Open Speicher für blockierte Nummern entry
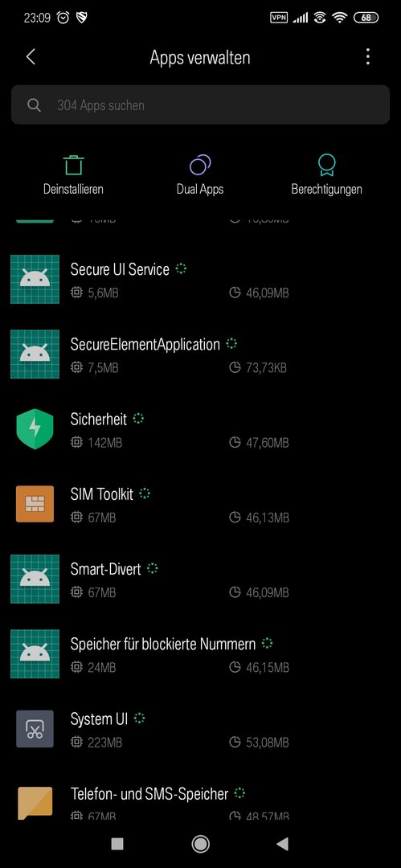Screen dimensions: 401x868 click(x=201, y=653)
